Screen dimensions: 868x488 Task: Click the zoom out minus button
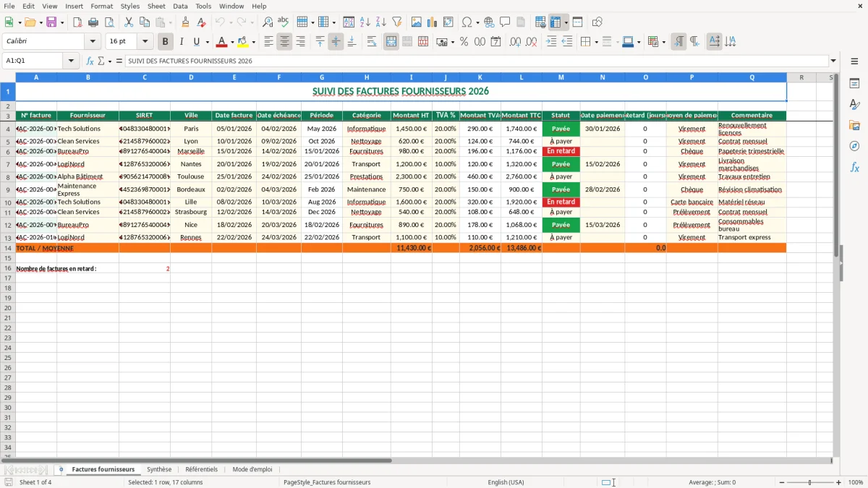(x=782, y=482)
